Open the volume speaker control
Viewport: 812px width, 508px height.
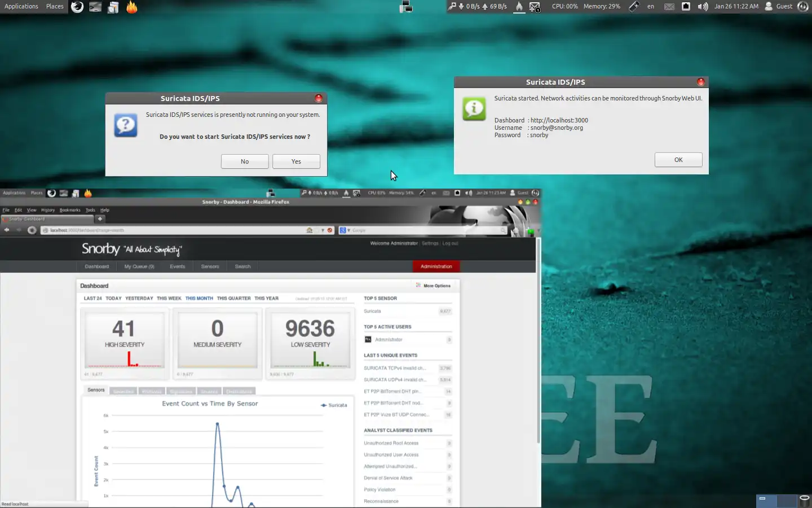[703, 7]
